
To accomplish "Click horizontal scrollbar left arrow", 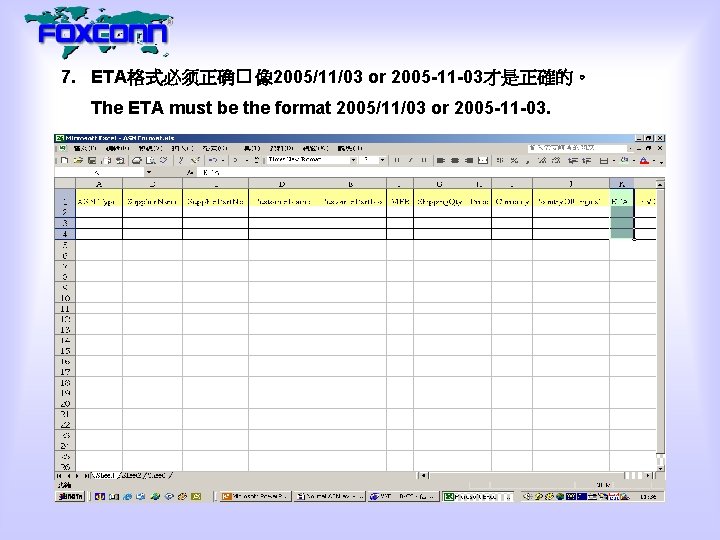I will coord(423,476).
